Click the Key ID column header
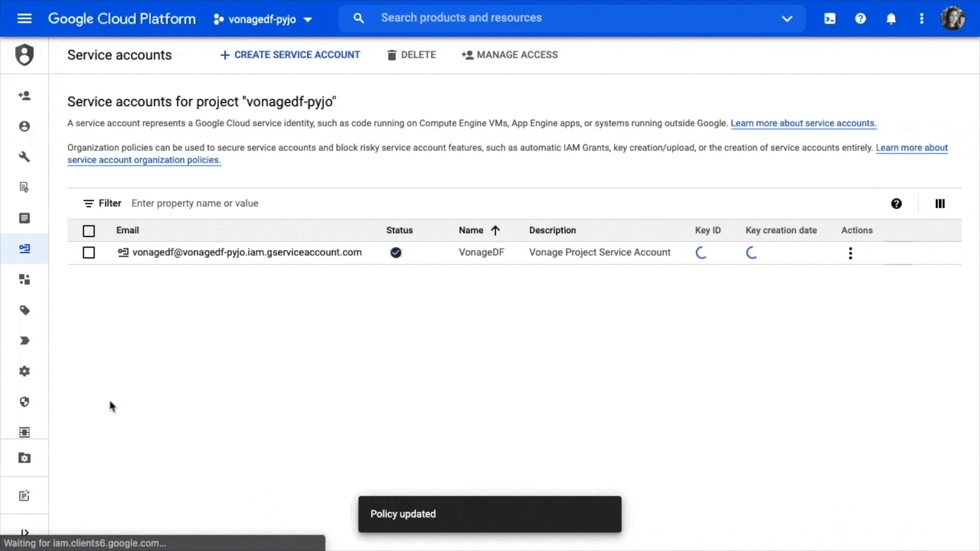 pyautogui.click(x=707, y=231)
